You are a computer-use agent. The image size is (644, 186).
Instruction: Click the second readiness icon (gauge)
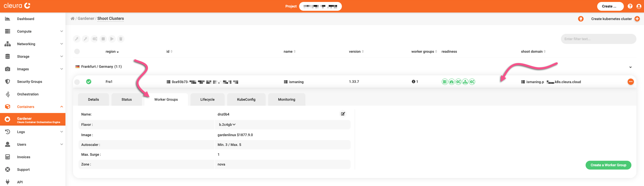(451, 82)
